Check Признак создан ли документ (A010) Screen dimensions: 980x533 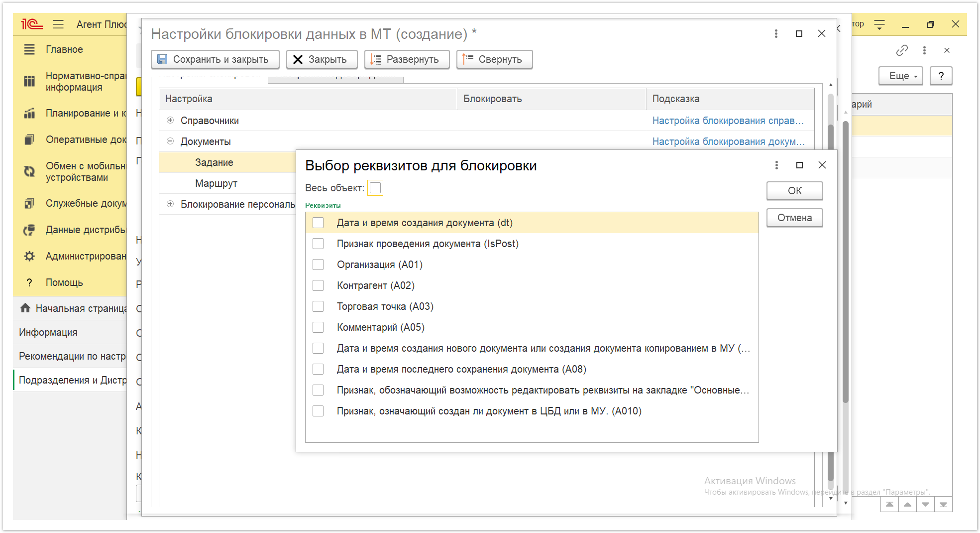tap(318, 411)
